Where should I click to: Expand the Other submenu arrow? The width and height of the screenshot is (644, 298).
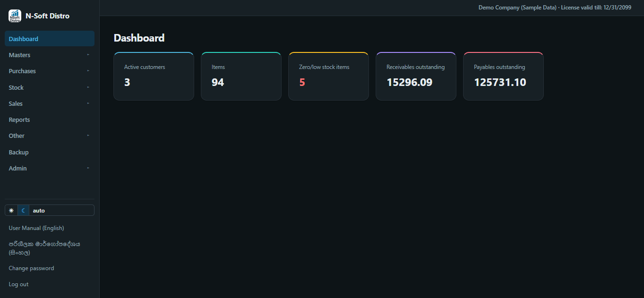[88, 136]
